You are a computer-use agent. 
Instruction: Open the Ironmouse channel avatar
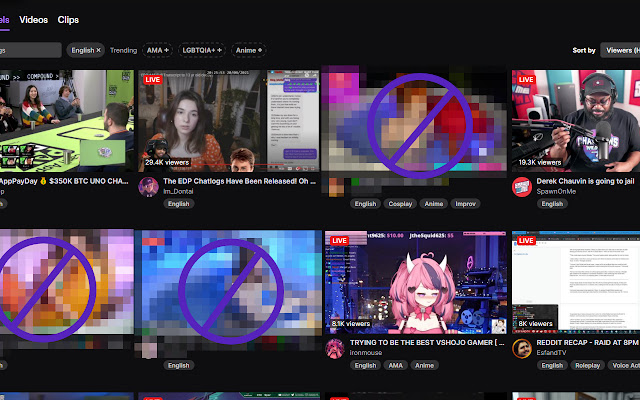click(335, 349)
